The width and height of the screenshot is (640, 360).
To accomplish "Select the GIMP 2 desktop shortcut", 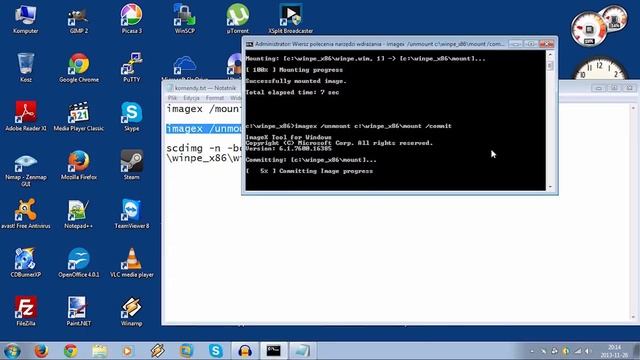I will pyautogui.click(x=78, y=18).
